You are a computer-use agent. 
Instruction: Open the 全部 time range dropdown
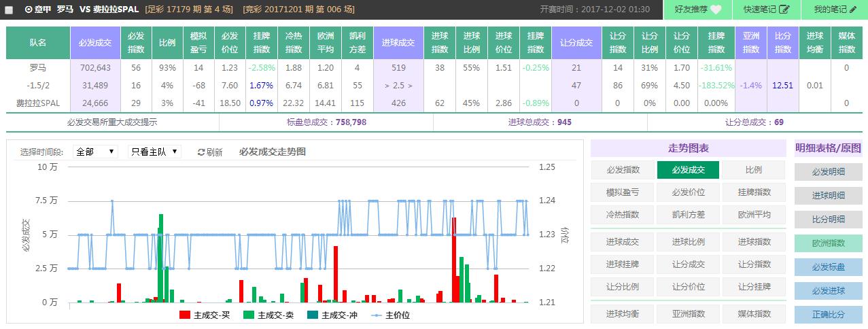(x=95, y=152)
